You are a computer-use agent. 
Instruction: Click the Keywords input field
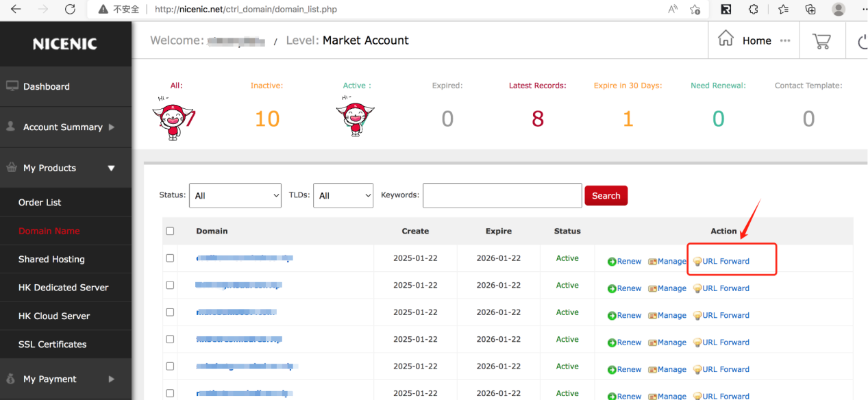coord(502,196)
